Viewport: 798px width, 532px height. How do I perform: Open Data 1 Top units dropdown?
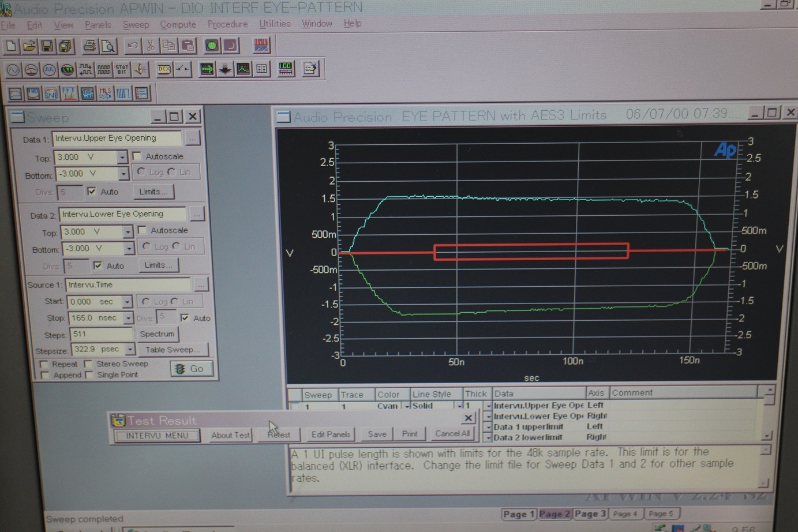click(122, 157)
